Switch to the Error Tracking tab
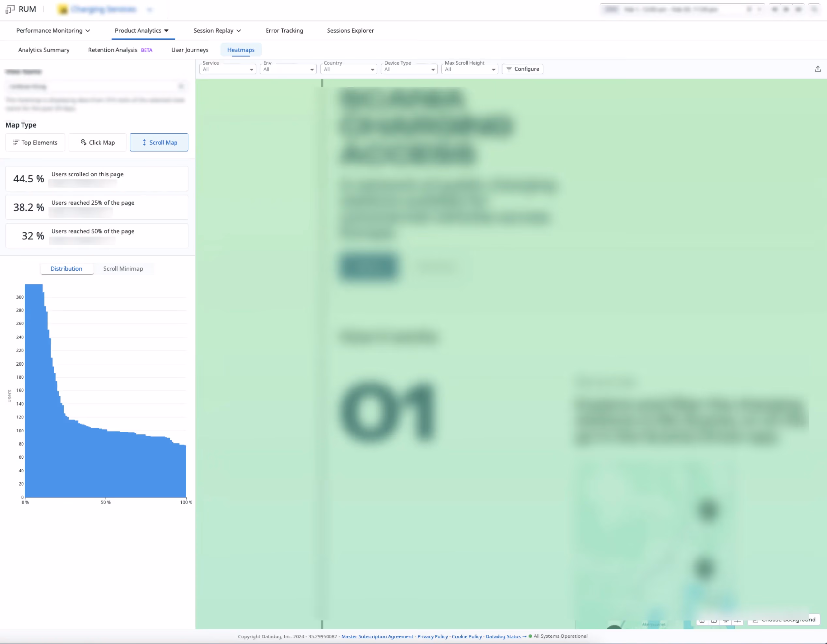The height and width of the screenshot is (644, 827). click(284, 30)
